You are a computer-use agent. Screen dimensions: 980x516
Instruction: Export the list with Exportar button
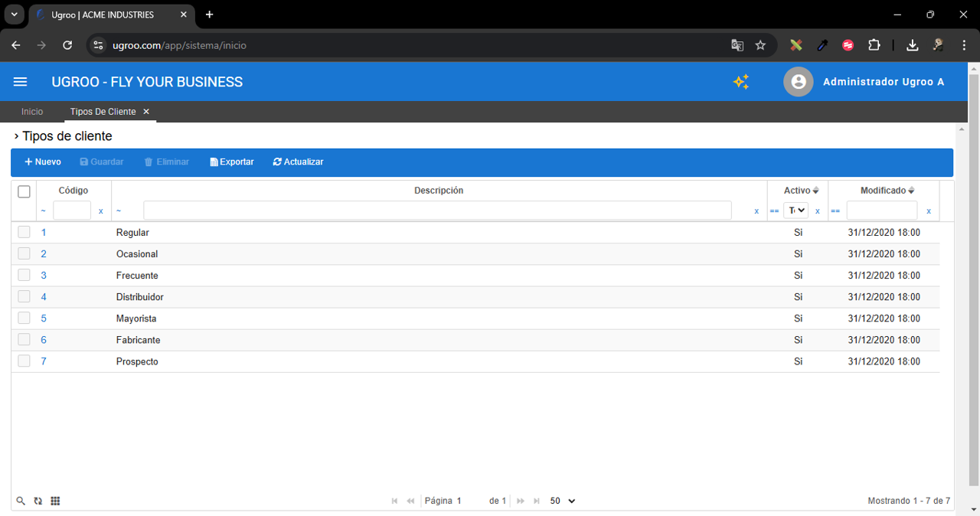[x=232, y=162]
